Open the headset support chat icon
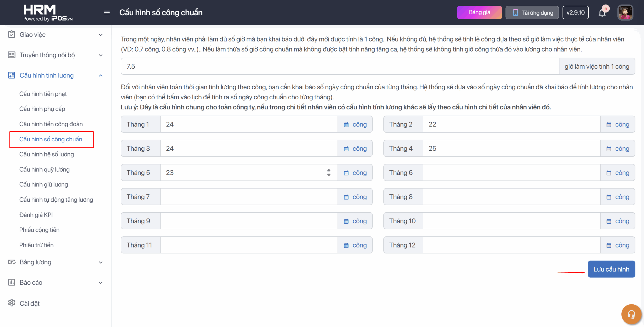 point(631,314)
